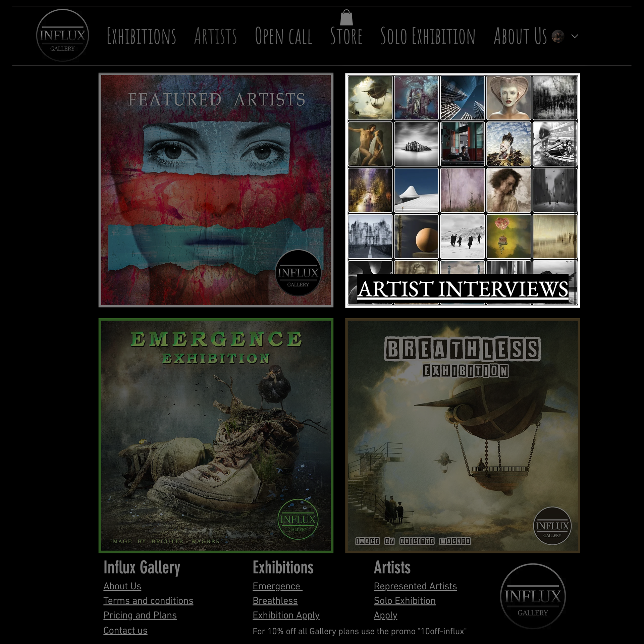The image size is (644, 644).
Task: Open the Open Call nav page
Action: point(283,36)
